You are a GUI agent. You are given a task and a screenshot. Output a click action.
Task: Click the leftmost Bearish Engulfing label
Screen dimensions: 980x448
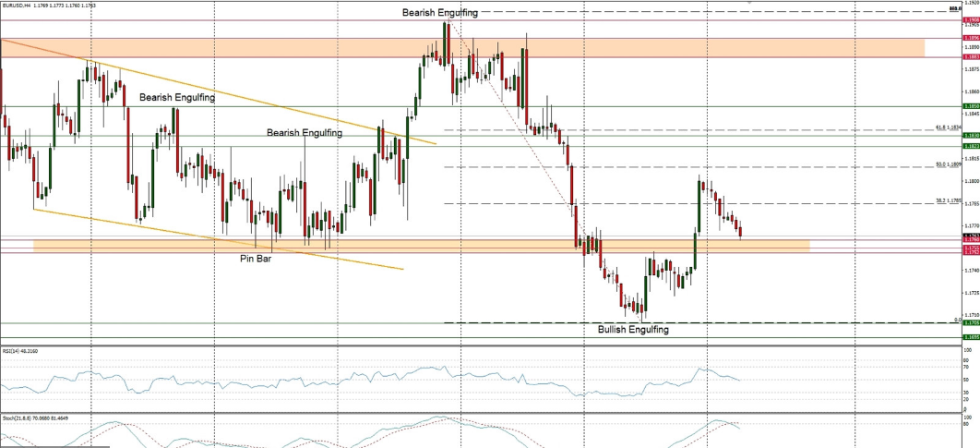[177, 97]
